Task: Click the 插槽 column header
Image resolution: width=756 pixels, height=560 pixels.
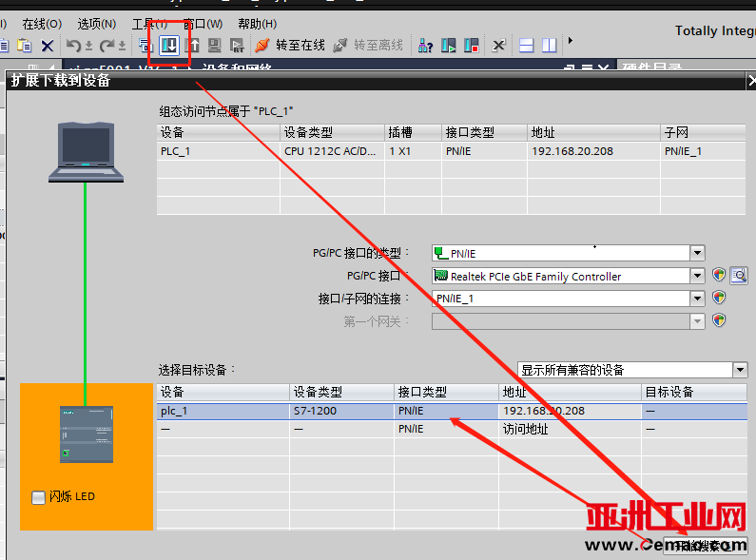Action: tap(413, 132)
